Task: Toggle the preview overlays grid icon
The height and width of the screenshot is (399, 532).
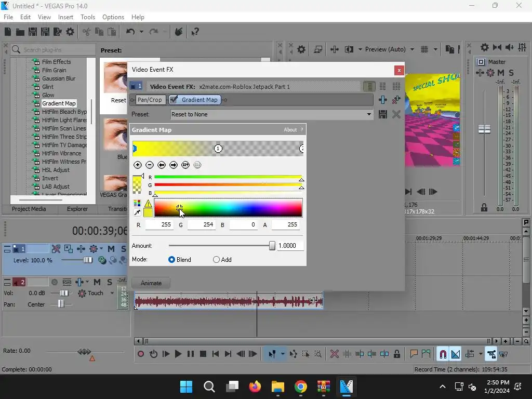Action: pos(424,49)
